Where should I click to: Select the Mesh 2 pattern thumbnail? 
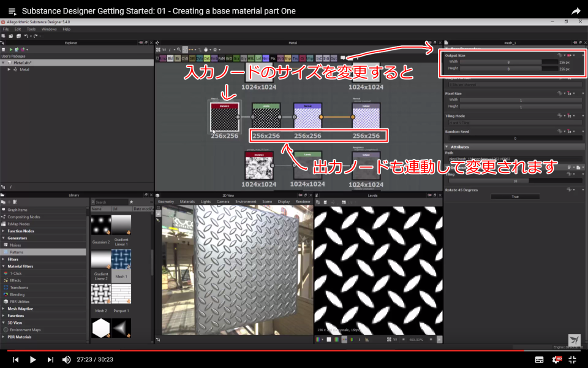tap(101, 294)
